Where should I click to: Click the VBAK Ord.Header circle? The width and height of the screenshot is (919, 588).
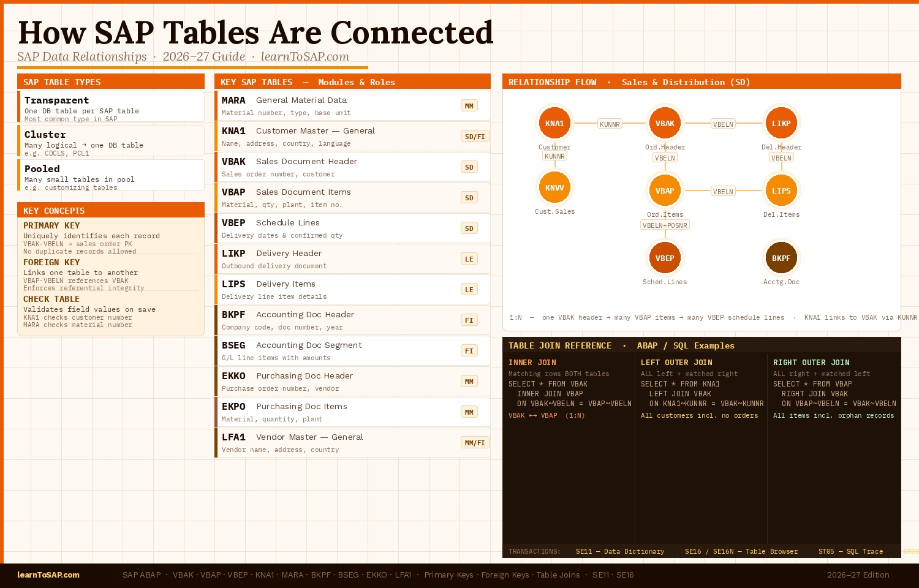click(665, 123)
